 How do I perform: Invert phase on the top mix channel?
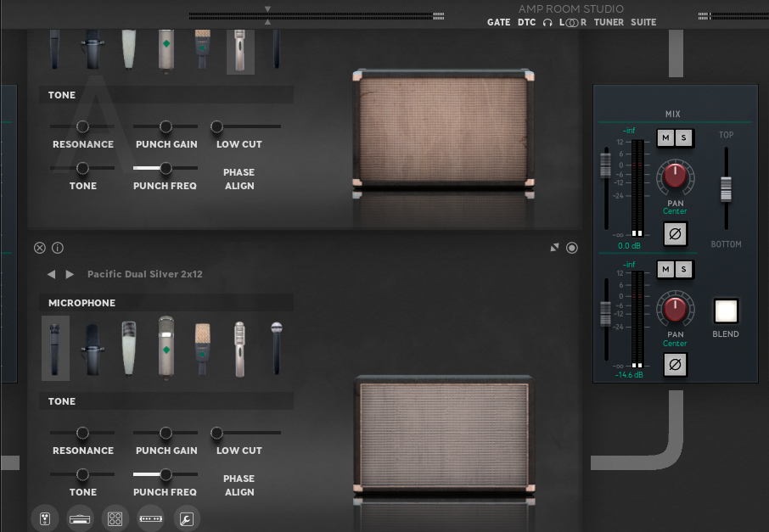[675, 232]
